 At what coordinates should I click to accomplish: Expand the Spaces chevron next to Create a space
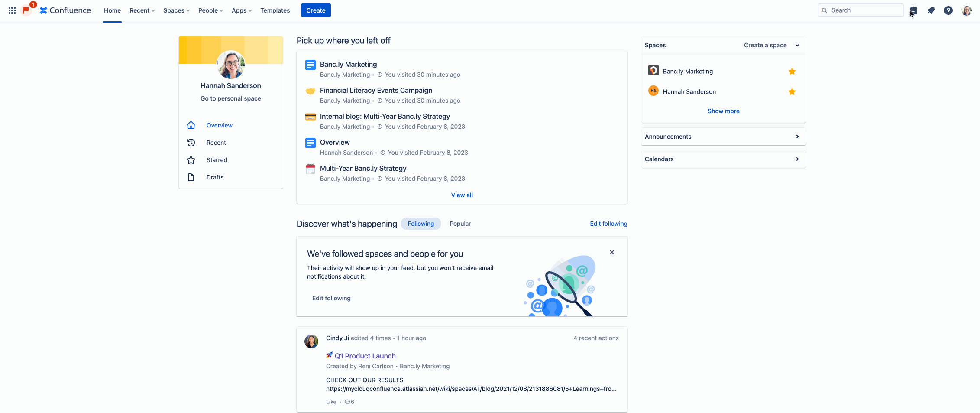click(797, 45)
